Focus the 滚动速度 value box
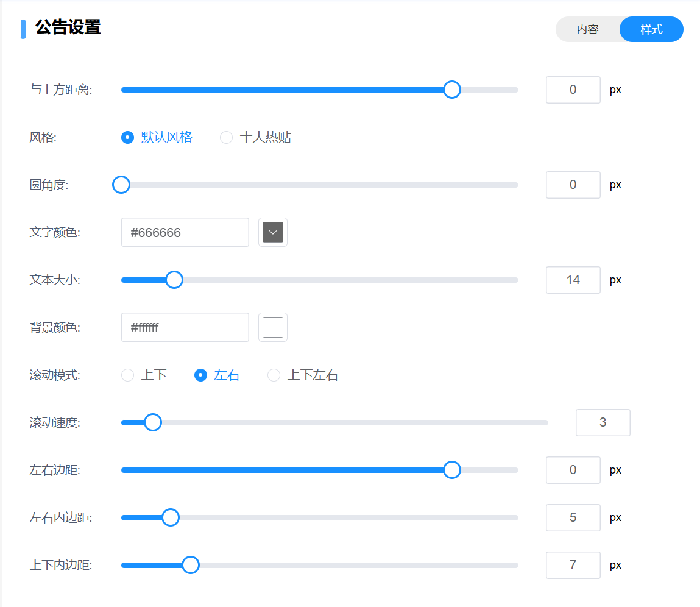The height and width of the screenshot is (607, 700). [603, 422]
